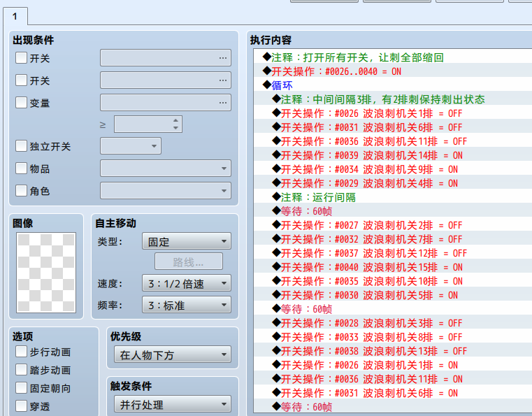Viewport: 532px width, 416px height.
Task: Toggle the 穿透 option
Action: pyautogui.click(x=21, y=406)
